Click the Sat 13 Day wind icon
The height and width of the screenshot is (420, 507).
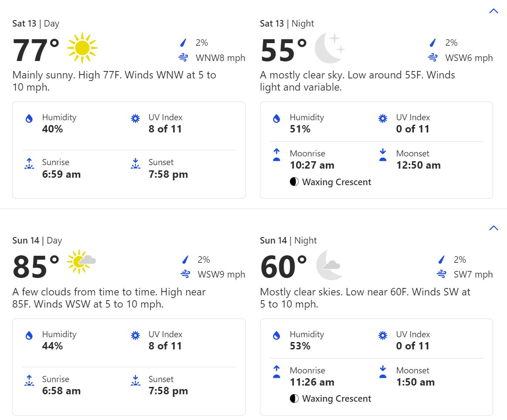183,58
